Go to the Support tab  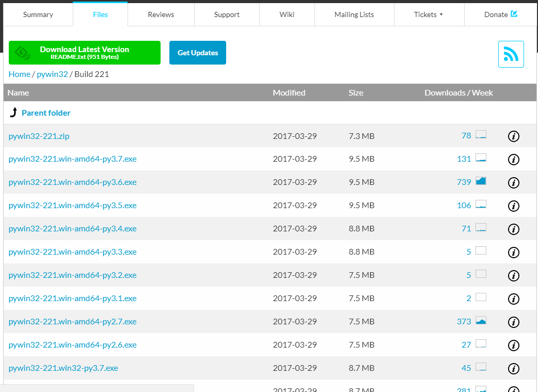click(x=227, y=14)
